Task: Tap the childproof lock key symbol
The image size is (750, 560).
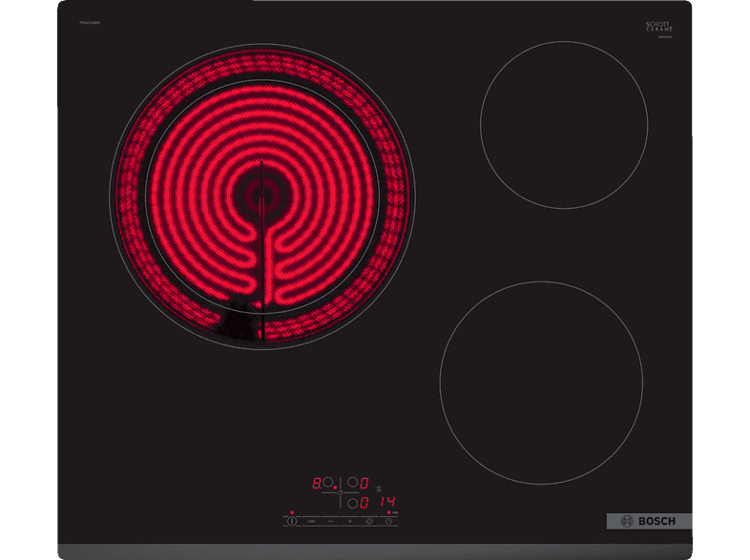Action: (x=311, y=521)
